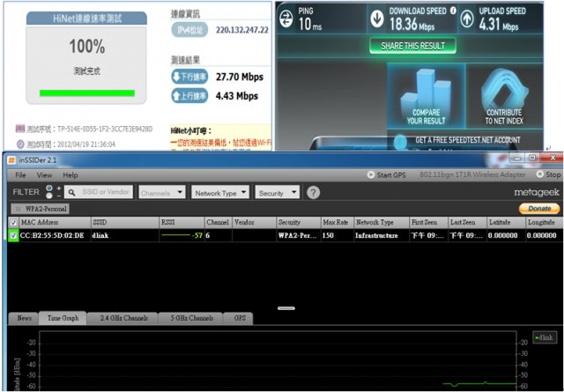Switch to the 2.4 GHz Channels tab

point(123,318)
